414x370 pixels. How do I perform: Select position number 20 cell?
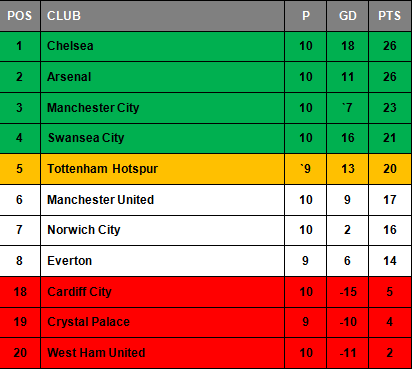[20, 353]
